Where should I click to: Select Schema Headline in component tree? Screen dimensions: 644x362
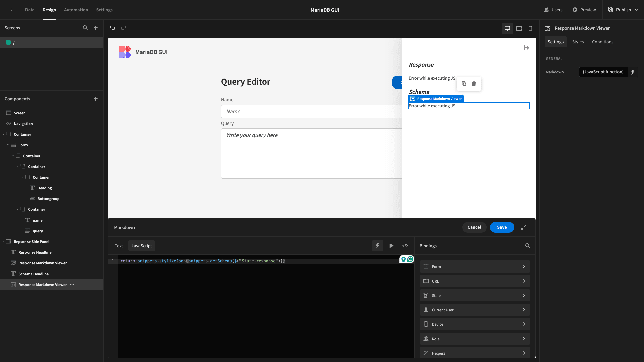[x=34, y=274]
